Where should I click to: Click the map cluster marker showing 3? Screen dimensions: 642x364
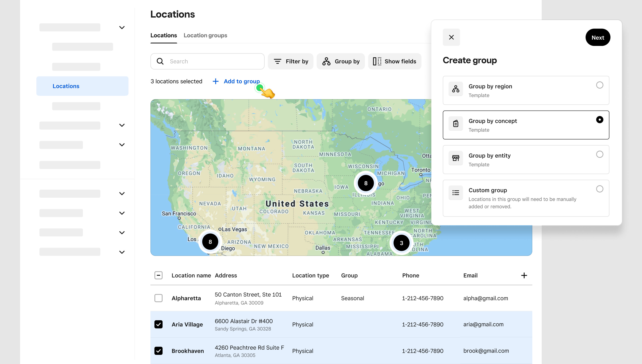click(x=401, y=243)
